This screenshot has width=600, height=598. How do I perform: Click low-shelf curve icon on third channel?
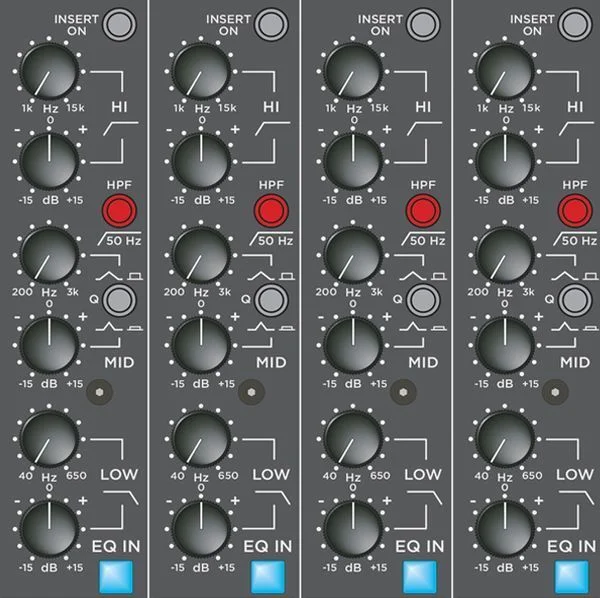(x=424, y=498)
